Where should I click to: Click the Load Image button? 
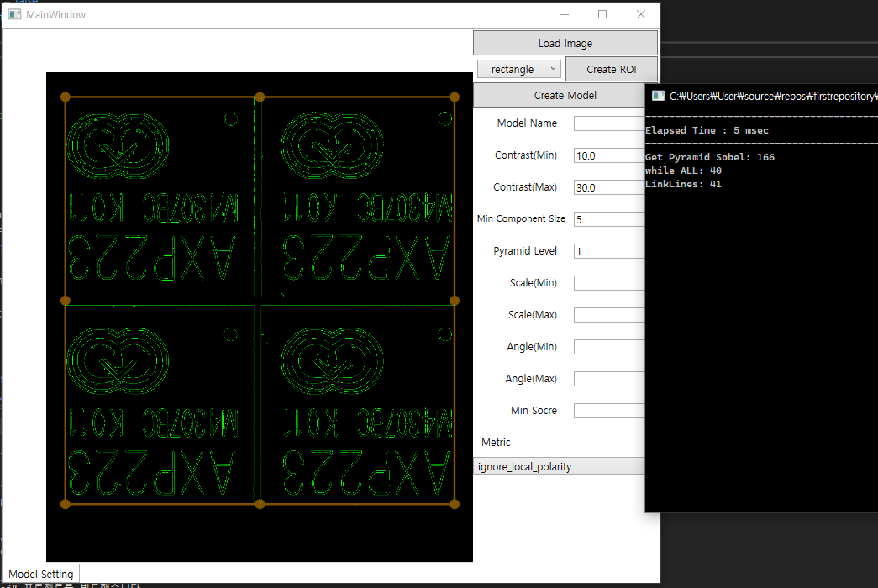(x=565, y=43)
